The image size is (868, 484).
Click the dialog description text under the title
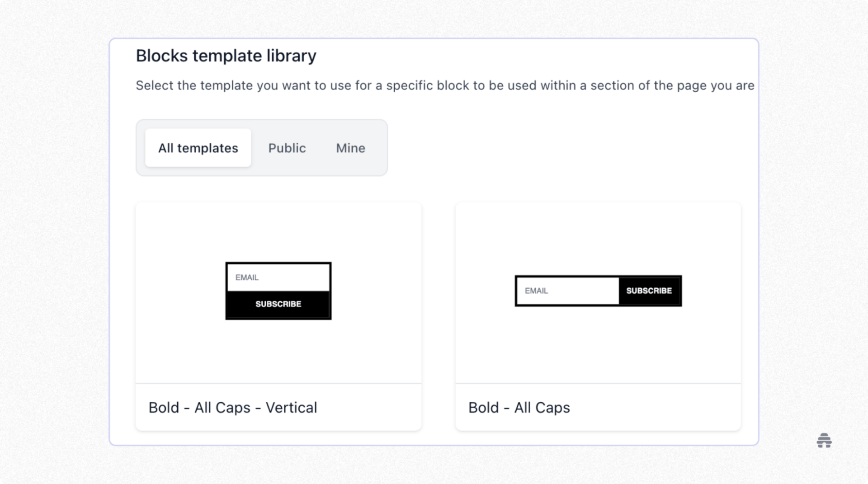click(x=444, y=85)
